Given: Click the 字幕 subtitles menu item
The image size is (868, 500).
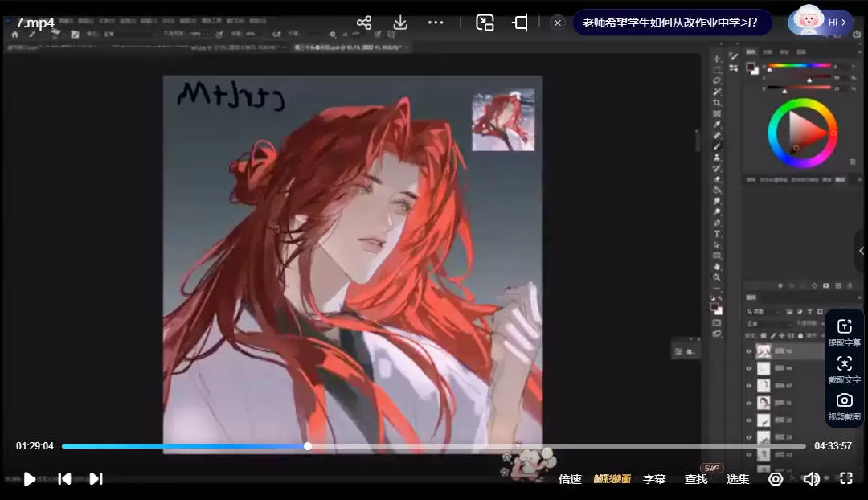Looking at the screenshot, I should (x=655, y=479).
